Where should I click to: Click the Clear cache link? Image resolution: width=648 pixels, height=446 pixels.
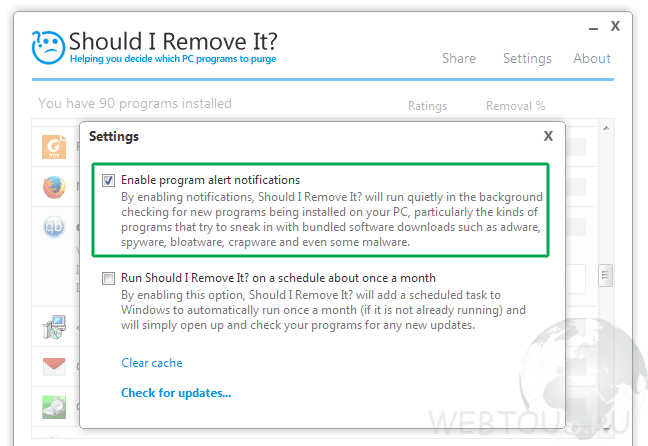coord(152,363)
